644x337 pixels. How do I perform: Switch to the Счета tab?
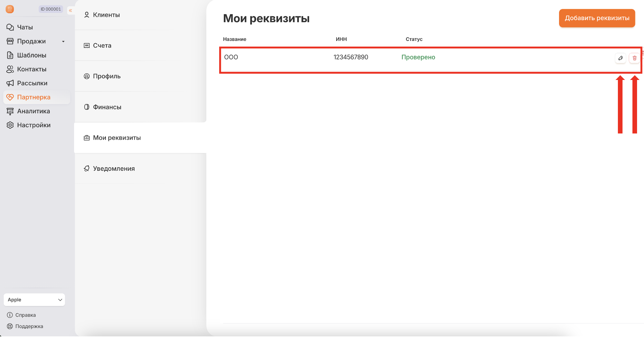click(x=102, y=46)
